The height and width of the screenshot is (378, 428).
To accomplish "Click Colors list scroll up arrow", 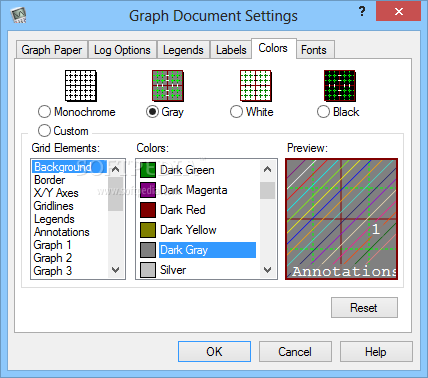I will click(267, 169).
